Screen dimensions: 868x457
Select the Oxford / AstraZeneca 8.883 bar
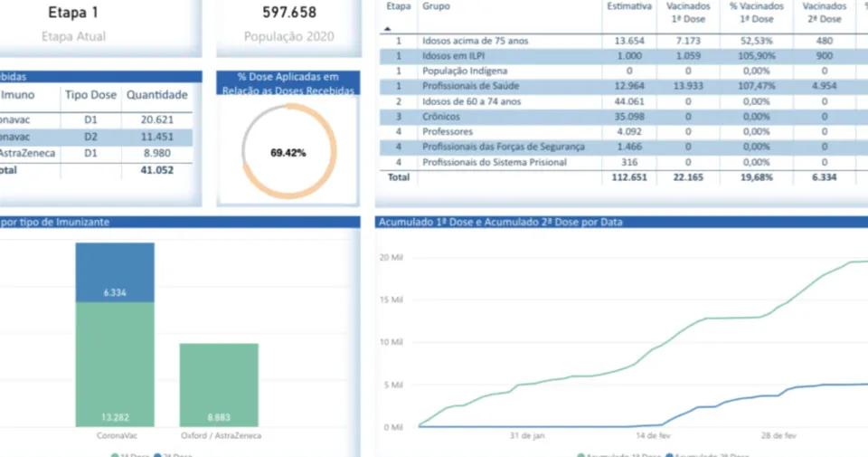(x=219, y=385)
